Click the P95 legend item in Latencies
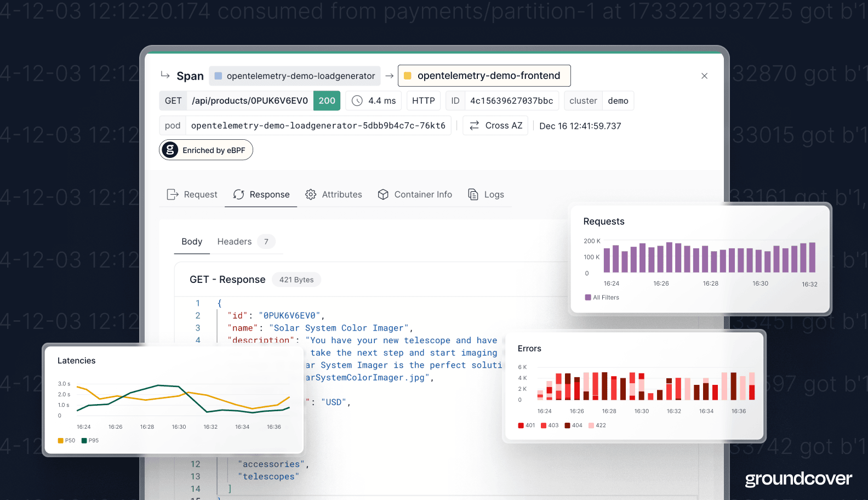The width and height of the screenshot is (868, 500). (90, 441)
